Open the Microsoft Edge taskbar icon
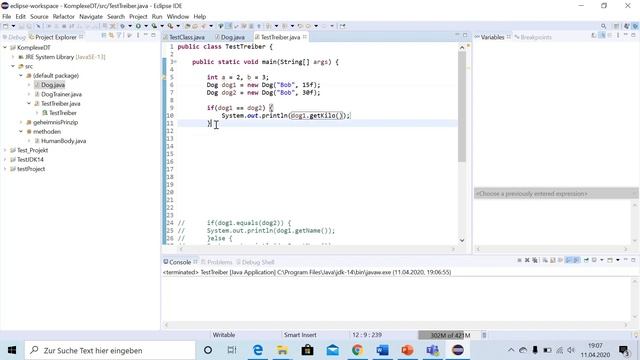640x360 pixels. (x=258, y=350)
